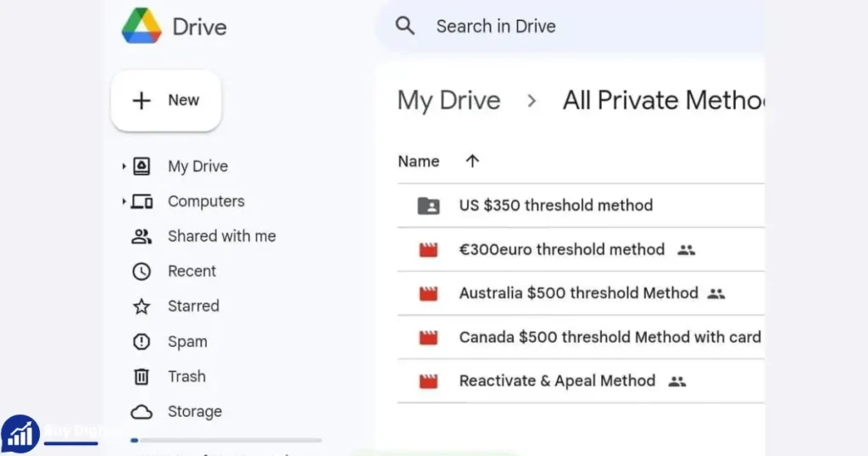The width and height of the screenshot is (868, 456).
Task: Click the search magnifier icon
Action: (x=404, y=26)
